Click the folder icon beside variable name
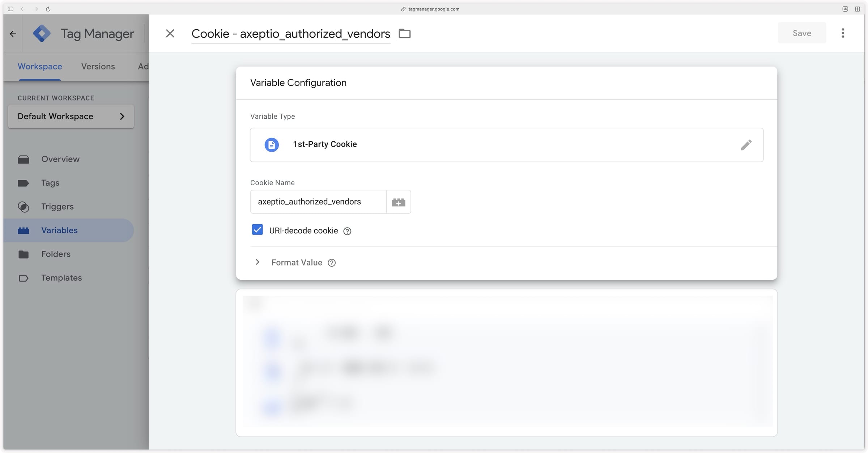The image size is (868, 453). coord(404,34)
